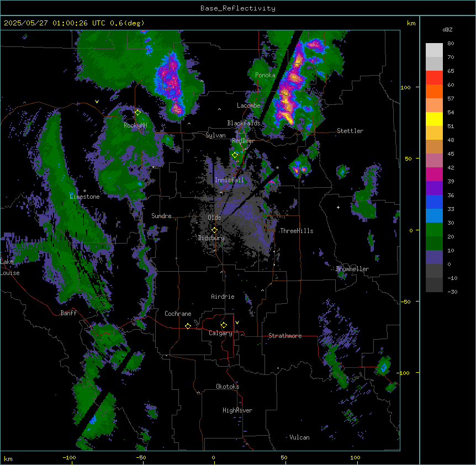Select the light grey 80-70 dBZ swatch
The image size is (476, 465).
[434, 50]
